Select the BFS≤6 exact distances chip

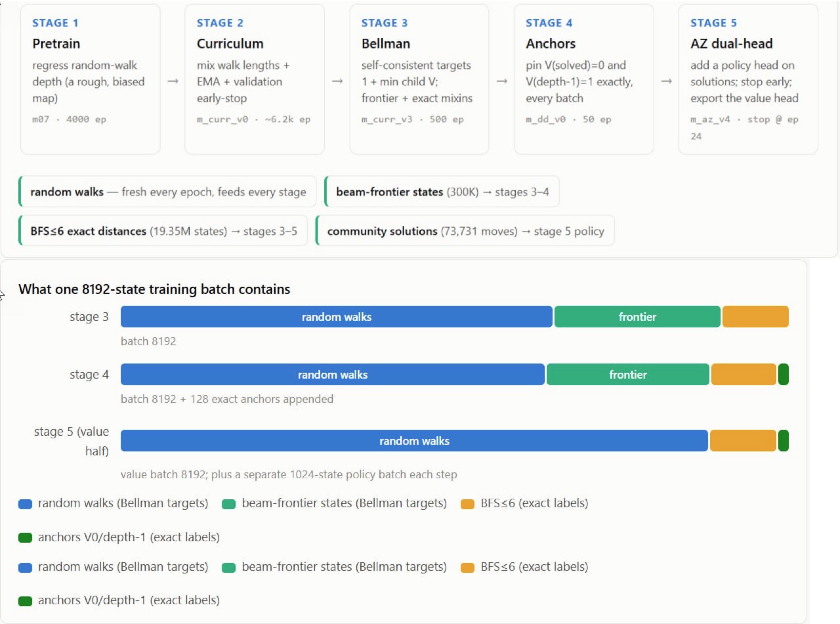coord(163,231)
